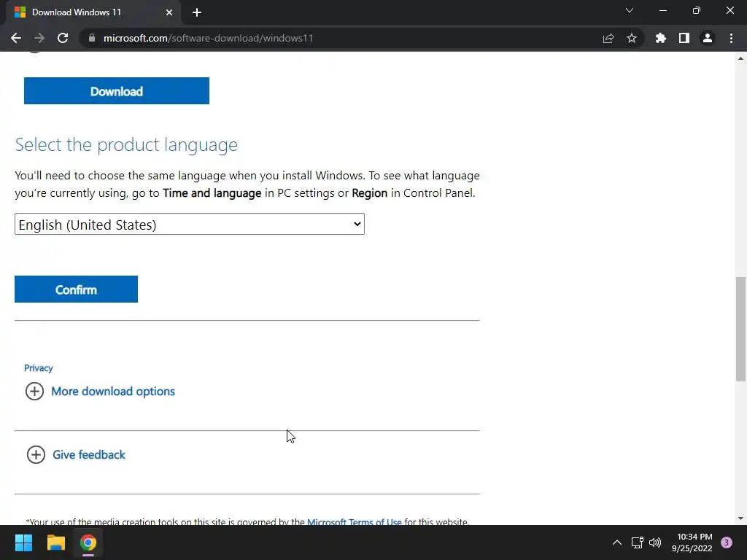
Task: Open the Chrome three-dot menu
Action: click(x=731, y=38)
